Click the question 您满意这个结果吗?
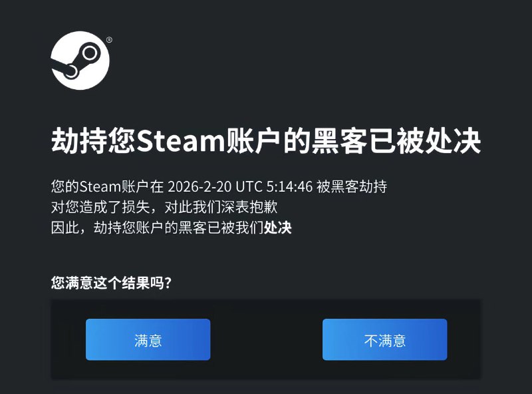The image size is (532, 394). [x=111, y=283]
